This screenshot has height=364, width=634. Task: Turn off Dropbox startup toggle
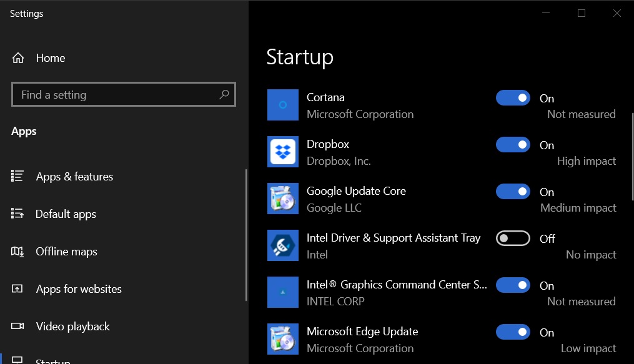[x=513, y=145]
